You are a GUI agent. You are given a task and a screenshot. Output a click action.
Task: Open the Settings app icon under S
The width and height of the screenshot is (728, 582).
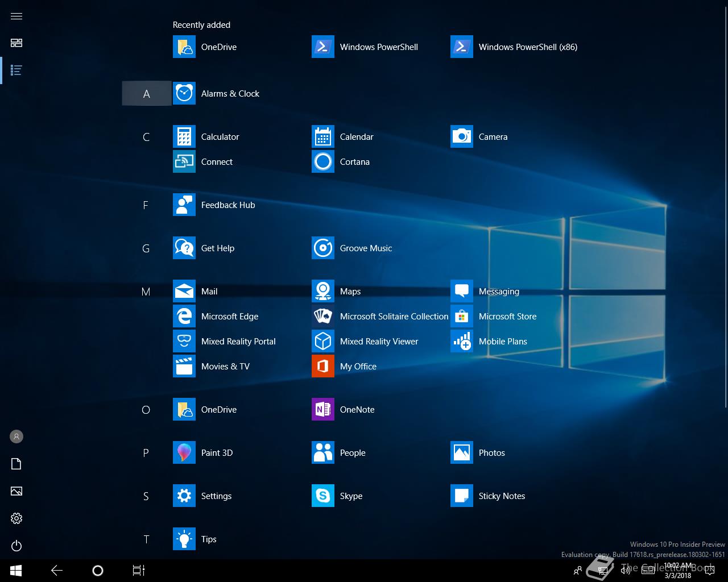coord(184,496)
